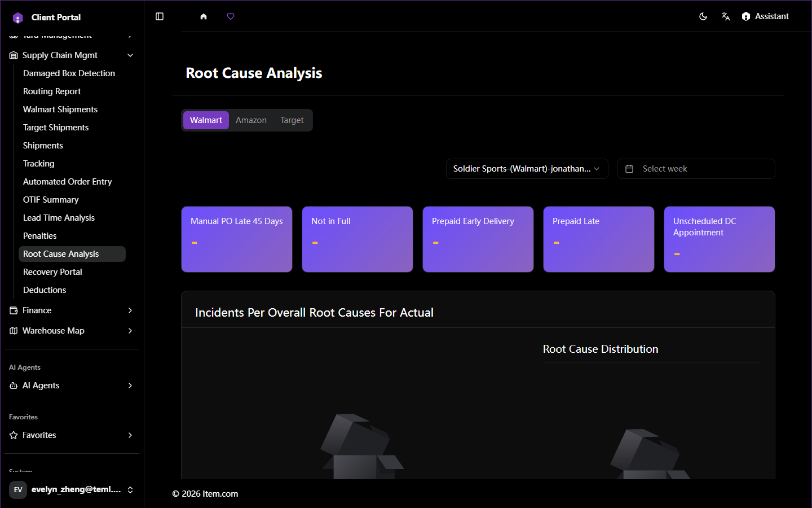Switch to the Amazon tab
812x508 pixels.
click(x=251, y=120)
